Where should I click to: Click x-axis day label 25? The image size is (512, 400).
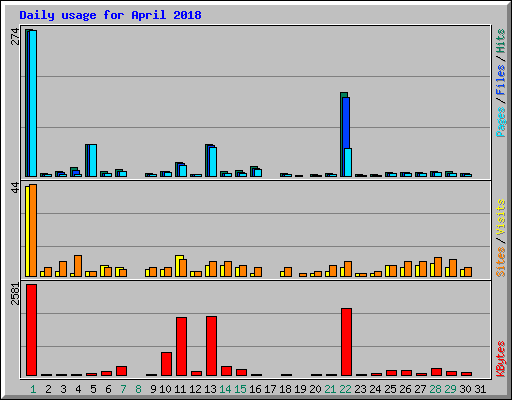(390, 389)
